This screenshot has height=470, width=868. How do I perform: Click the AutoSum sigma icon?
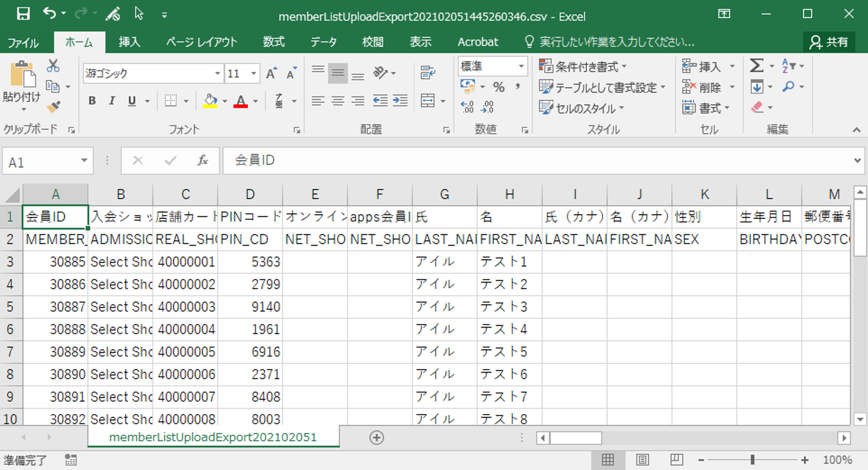(757, 66)
